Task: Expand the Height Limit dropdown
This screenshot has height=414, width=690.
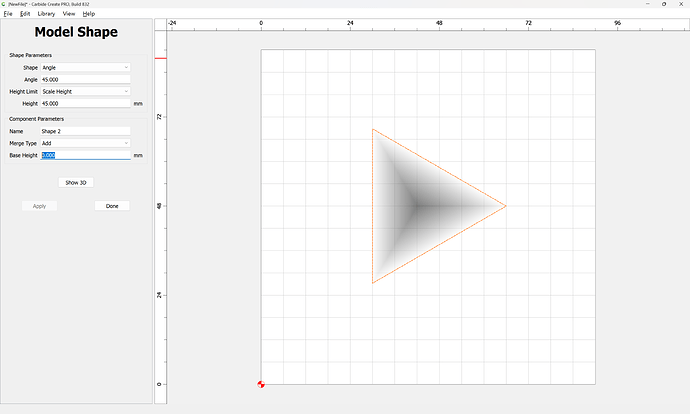Action: click(85, 92)
